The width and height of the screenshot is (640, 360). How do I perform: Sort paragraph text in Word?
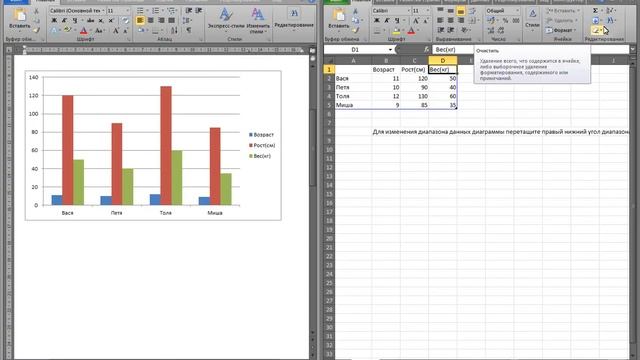[174, 31]
